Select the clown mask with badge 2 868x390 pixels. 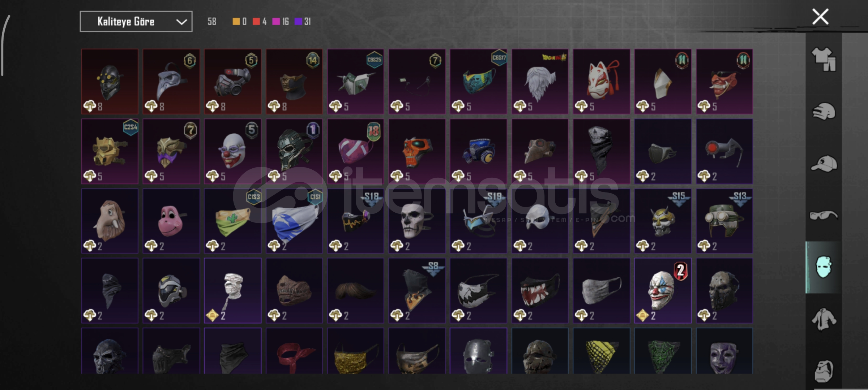[663, 291]
